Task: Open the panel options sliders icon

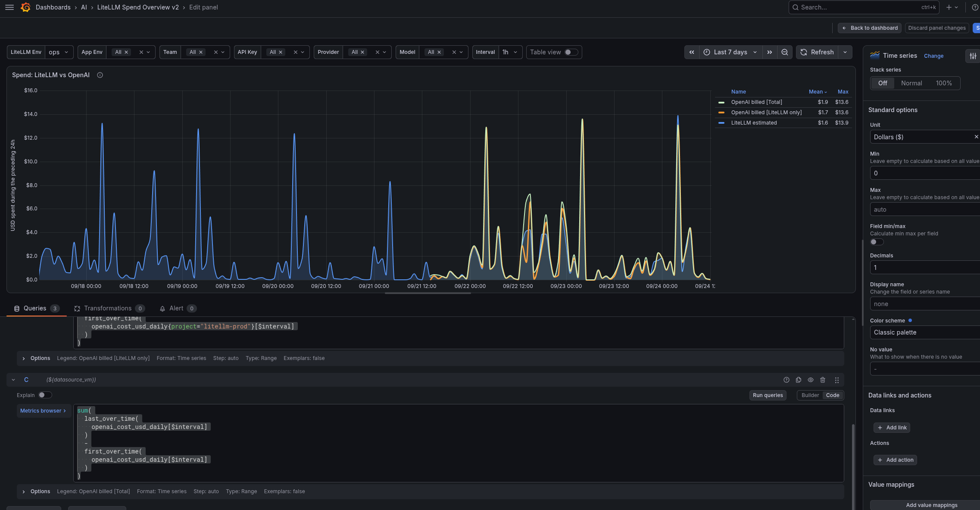Action: click(x=973, y=56)
